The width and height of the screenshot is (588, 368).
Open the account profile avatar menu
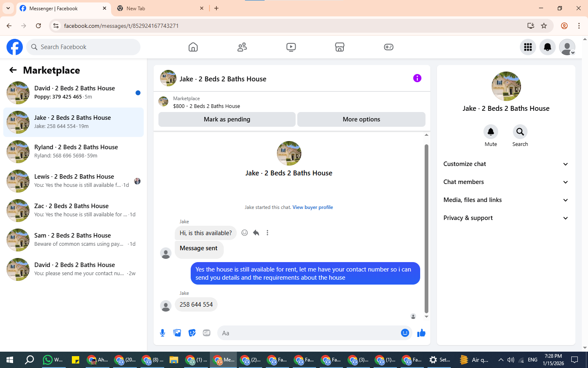(x=567, y=47)
